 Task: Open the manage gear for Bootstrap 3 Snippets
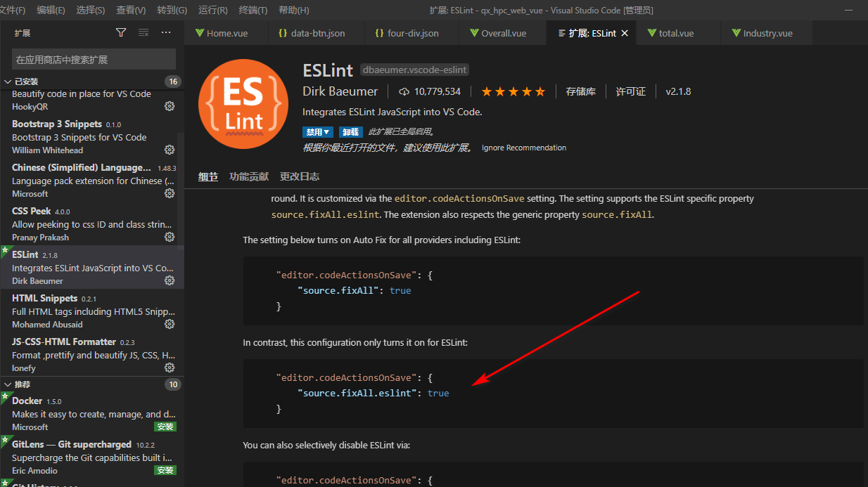[x=170, y=150]
